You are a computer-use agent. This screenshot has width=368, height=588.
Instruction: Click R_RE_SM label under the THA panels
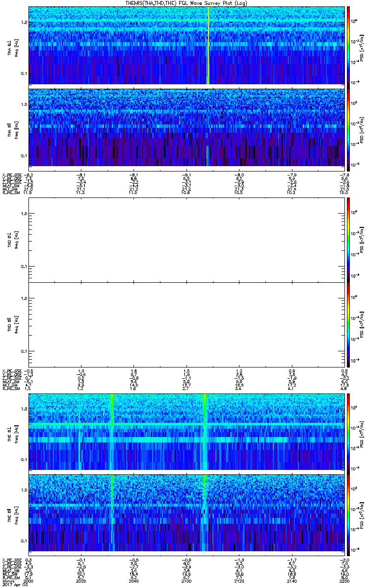click(x=12, y=193)
